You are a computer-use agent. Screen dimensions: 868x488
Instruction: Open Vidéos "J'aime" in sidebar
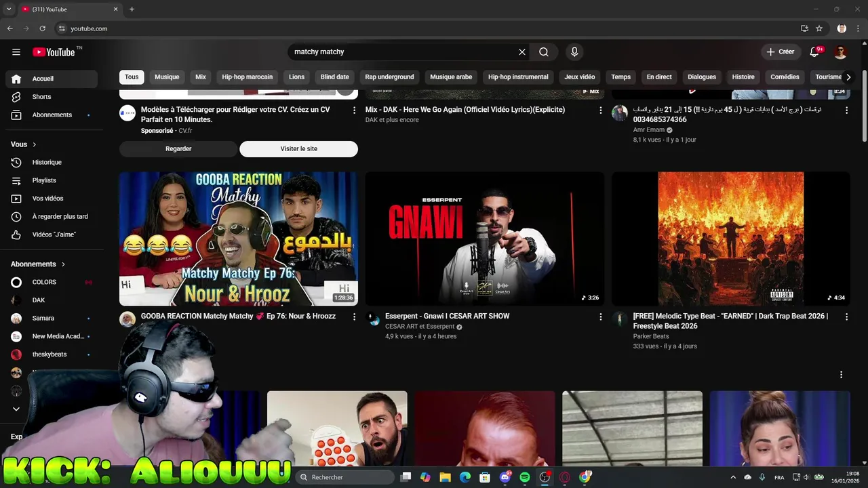tap(52, 235)
